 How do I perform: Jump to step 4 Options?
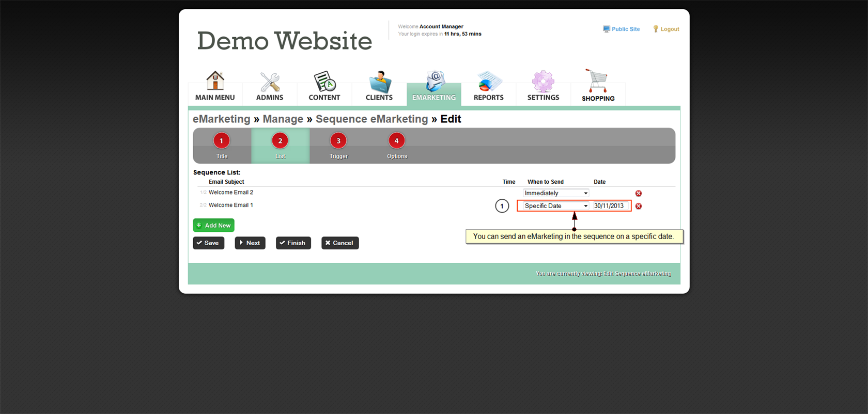[396, 141]
